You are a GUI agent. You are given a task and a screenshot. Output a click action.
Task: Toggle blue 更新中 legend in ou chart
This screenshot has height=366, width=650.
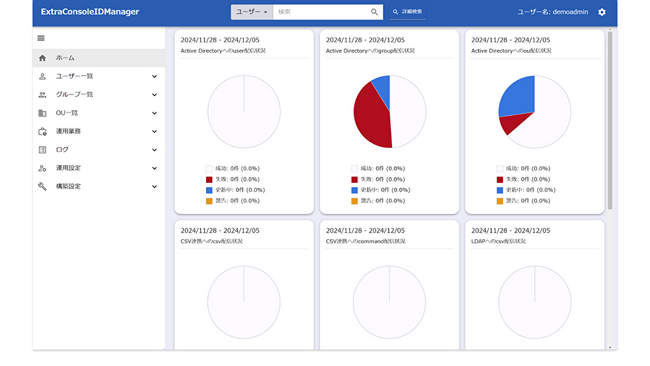tap(526, 190)
